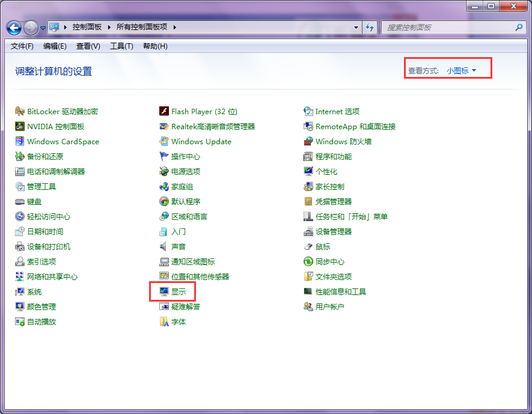Image resolution: width=532 pixels, height=414 pixels.
Task: Open BitLocker drive encryption icon
Action: point(20,111)
